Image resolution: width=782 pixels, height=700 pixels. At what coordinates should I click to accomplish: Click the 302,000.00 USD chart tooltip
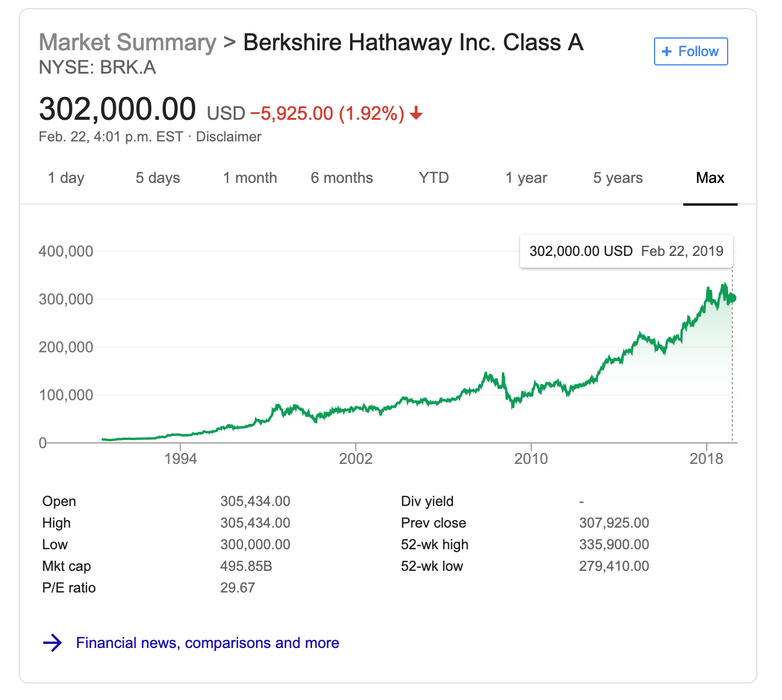tap(626, 251)
